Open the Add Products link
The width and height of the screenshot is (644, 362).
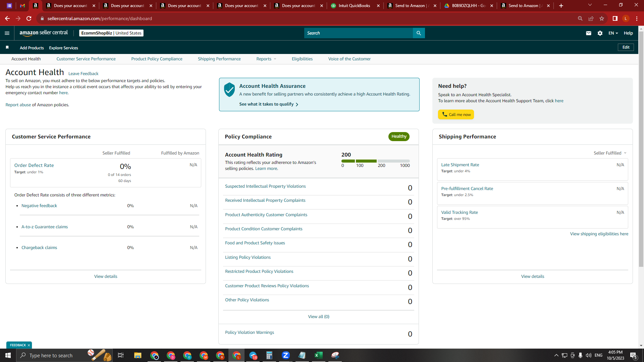pyautogui.click(x=32, y=48)
